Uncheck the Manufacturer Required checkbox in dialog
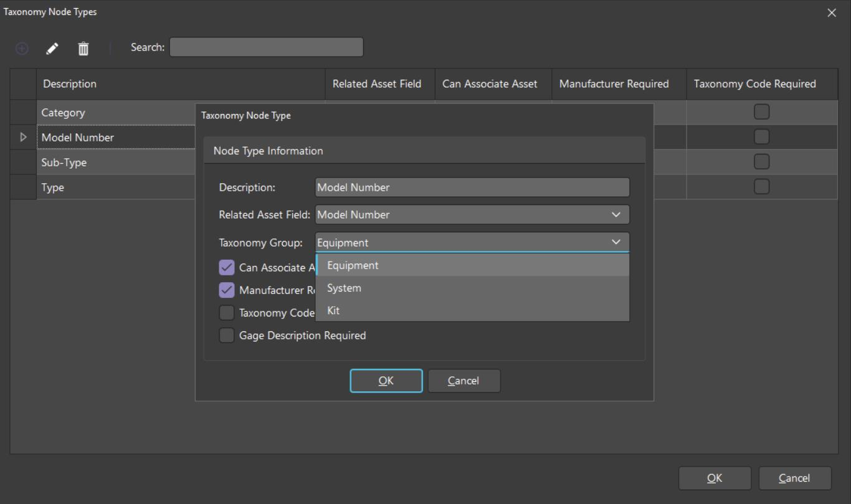The width and height of the screenshot is (851, 504). click(x=227, y=290)
